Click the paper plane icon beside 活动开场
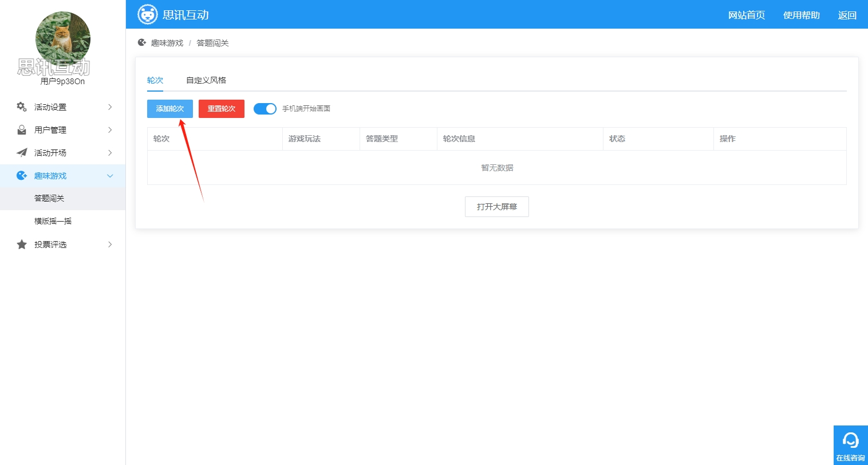Viewport: 868px width, 465px height. 22,153
